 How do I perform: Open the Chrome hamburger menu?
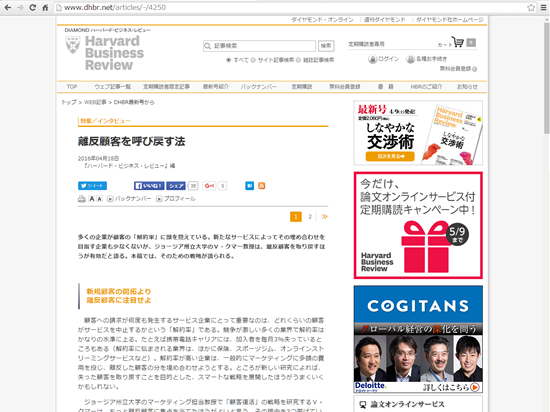543,7
